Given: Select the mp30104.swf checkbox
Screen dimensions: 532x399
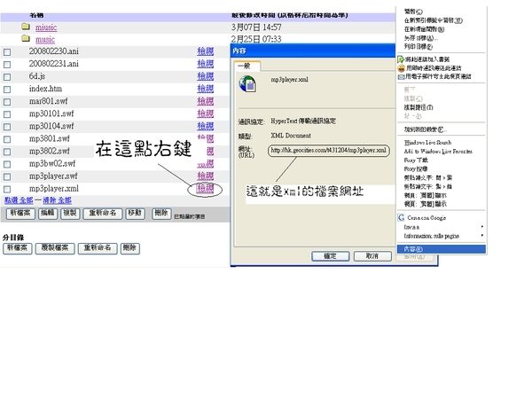Looking at the screenshot, I should point(7,127).
